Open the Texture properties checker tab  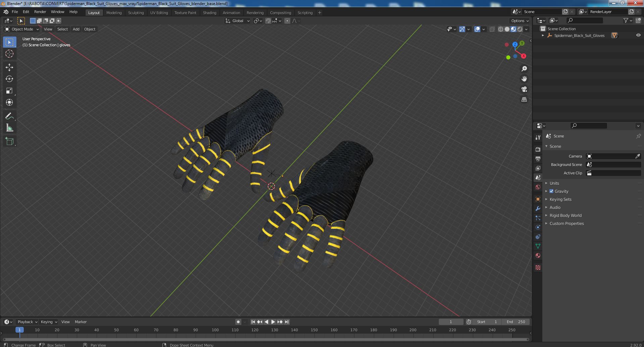tap(538, 268)
